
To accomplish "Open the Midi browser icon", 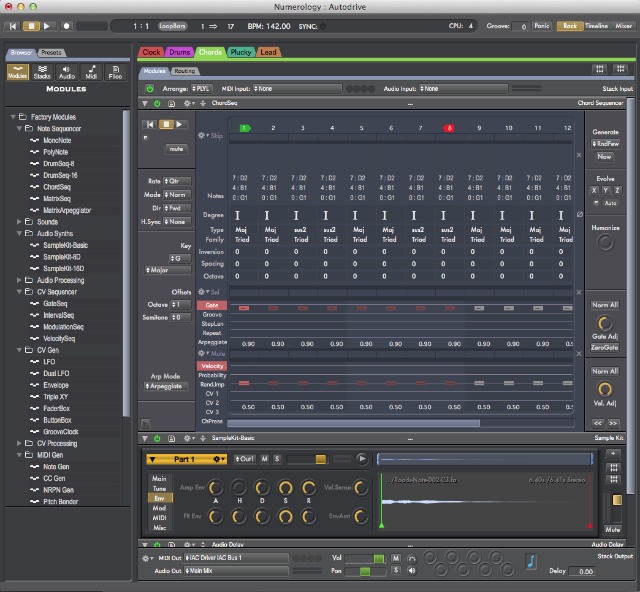I will (91, 72).
